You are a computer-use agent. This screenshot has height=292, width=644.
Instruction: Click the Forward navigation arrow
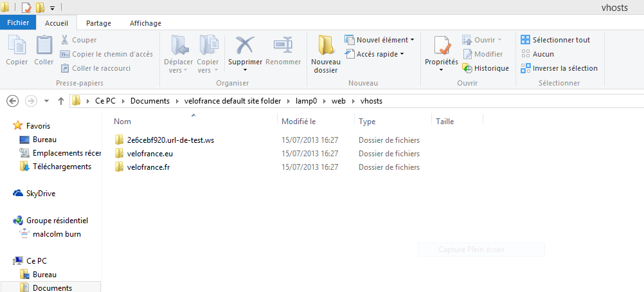coord(31,101)
